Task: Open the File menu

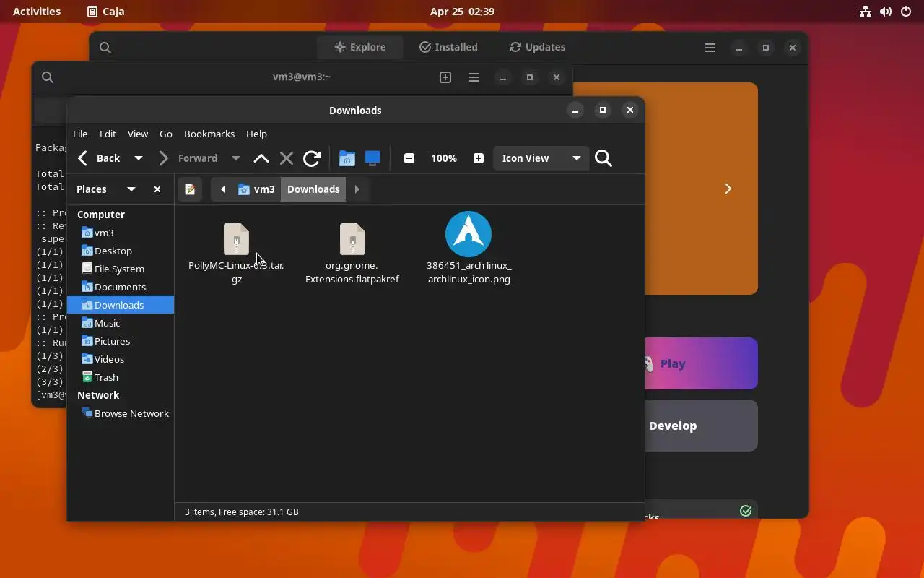Action: point(80,134)
